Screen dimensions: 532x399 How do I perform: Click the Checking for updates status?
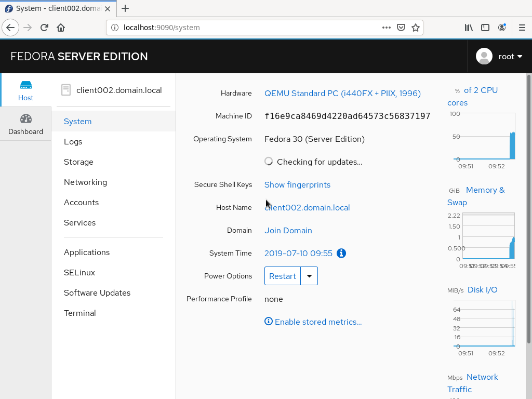pos(313,162)
